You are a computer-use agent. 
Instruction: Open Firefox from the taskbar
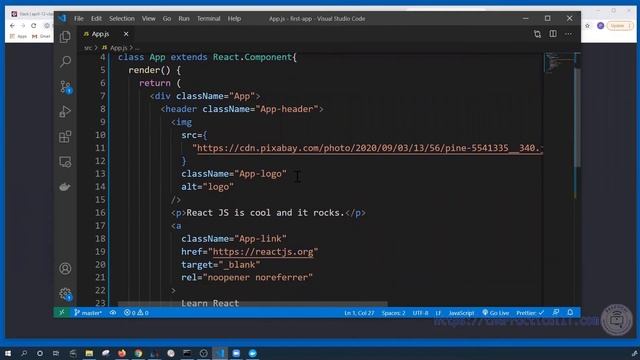122,353
